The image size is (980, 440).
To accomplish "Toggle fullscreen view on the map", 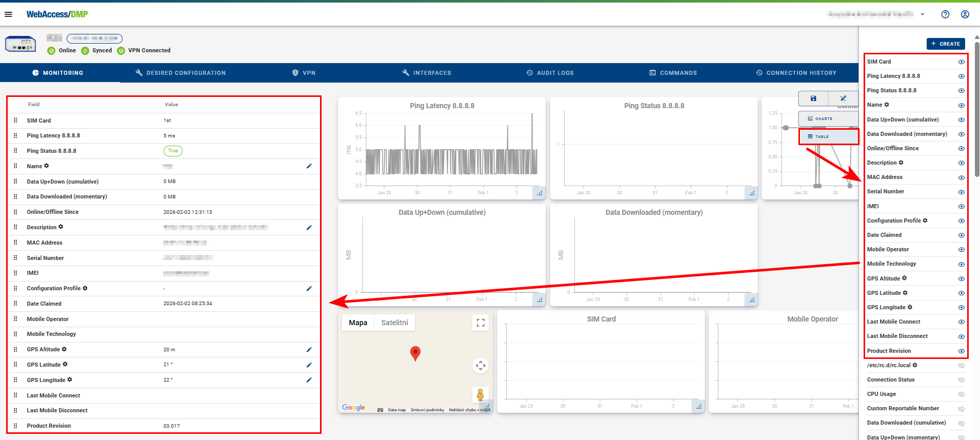I will [480, 323].
